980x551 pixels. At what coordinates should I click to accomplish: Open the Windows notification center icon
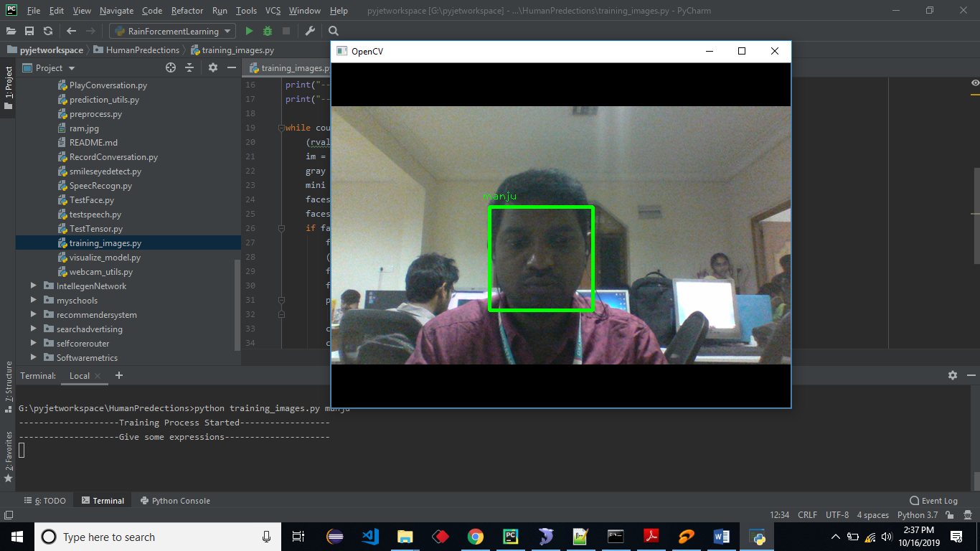point(956,537)
